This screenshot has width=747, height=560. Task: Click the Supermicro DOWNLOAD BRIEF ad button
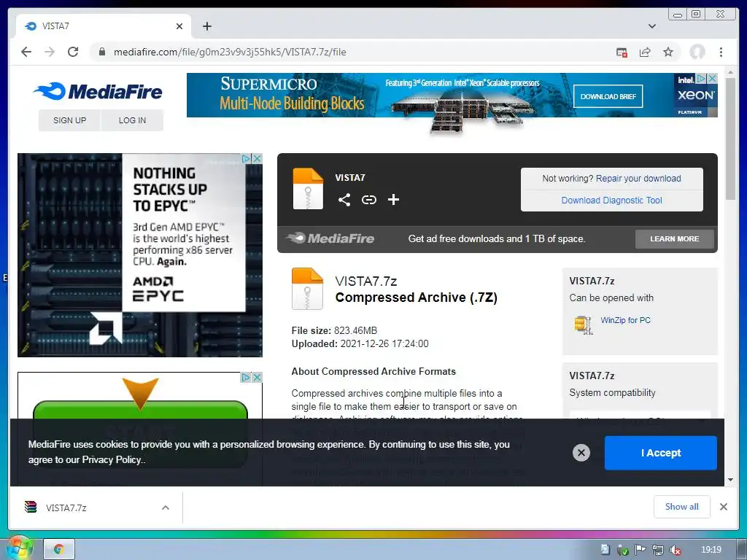point(608,97)
